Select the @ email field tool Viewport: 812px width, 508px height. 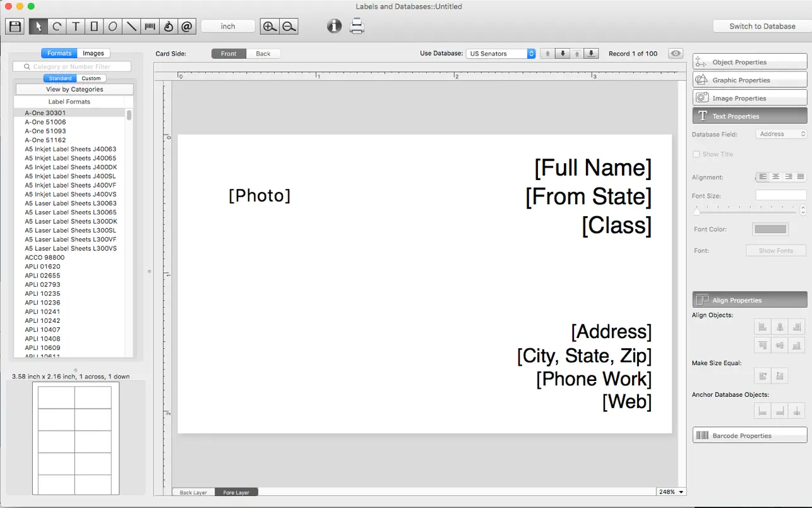point(187,27)
